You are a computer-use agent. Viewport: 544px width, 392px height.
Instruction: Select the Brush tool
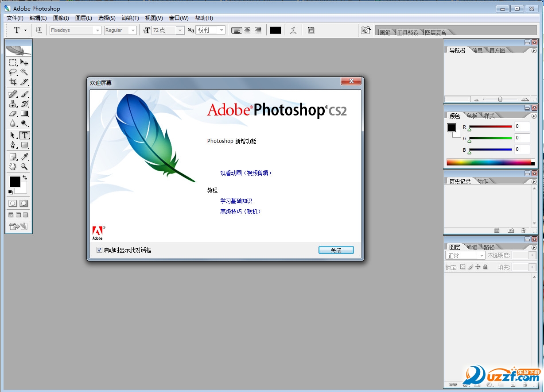click(x=24, y=94)
